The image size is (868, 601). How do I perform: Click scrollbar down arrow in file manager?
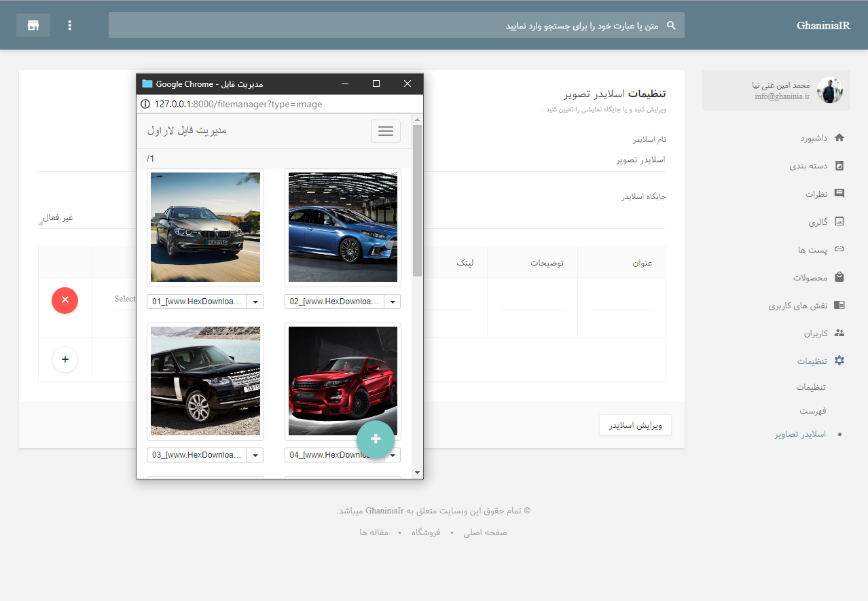[x=417, y=473]
